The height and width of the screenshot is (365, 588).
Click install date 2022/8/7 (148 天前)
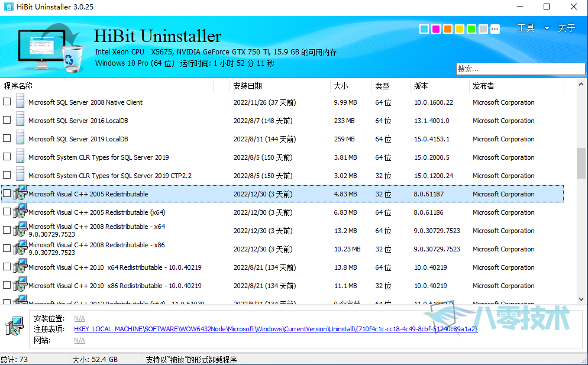(x=263, y=121)
